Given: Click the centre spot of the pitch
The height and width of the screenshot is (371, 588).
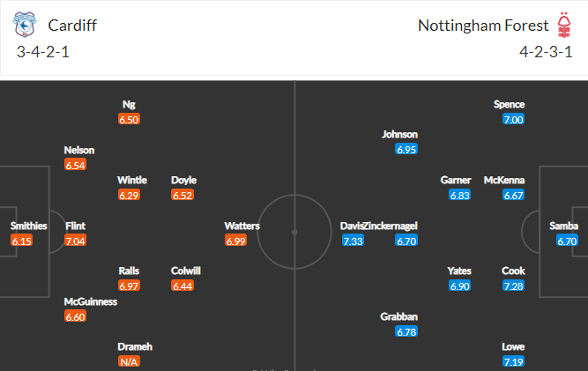Looking at the screenshot, I should click(x=294, y=233).
